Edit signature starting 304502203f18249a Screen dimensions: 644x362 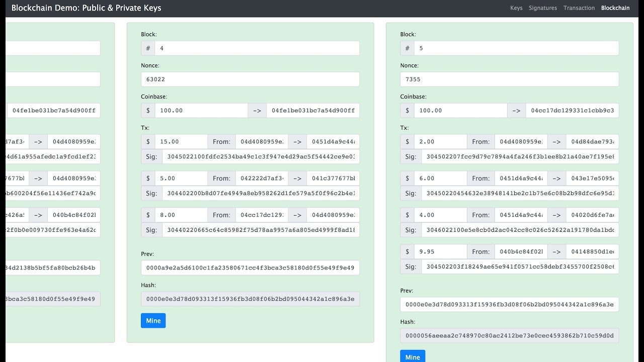pos(520,266)
